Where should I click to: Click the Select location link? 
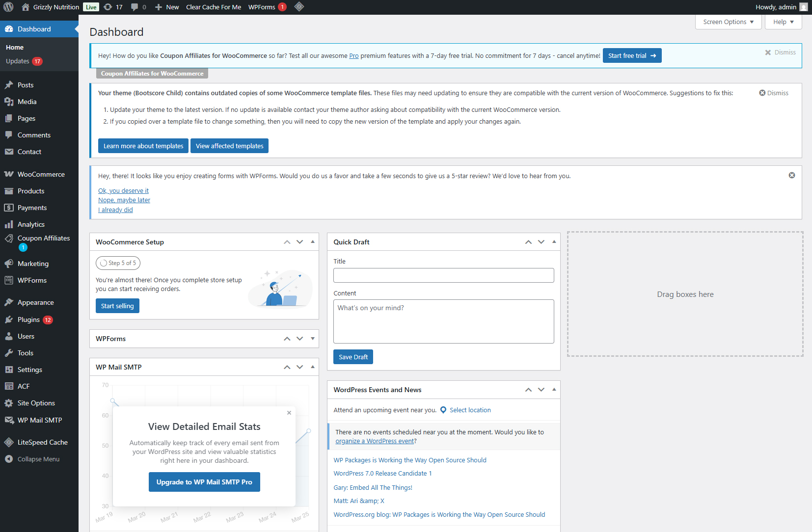click(470, 410)
